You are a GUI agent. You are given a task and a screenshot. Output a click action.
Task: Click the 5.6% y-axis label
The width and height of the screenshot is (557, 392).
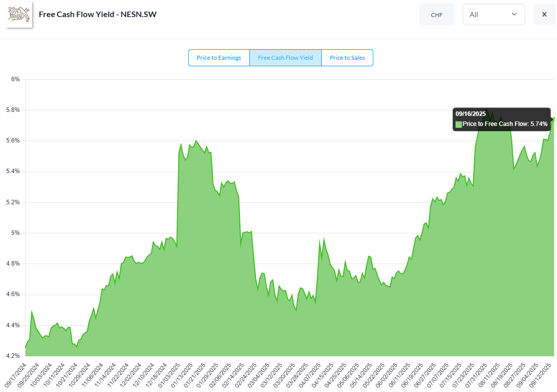click(x=13, y=141)
